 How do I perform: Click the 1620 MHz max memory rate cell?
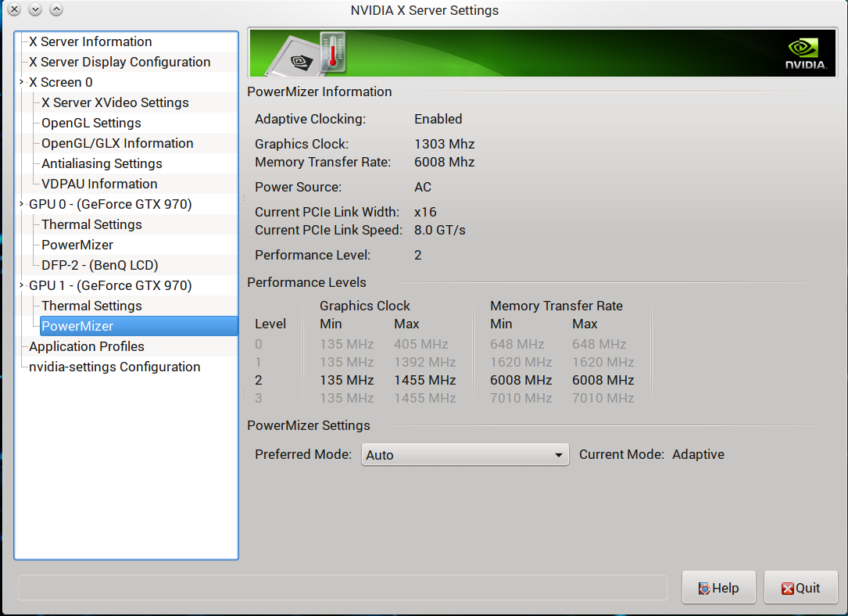(603, 363)
